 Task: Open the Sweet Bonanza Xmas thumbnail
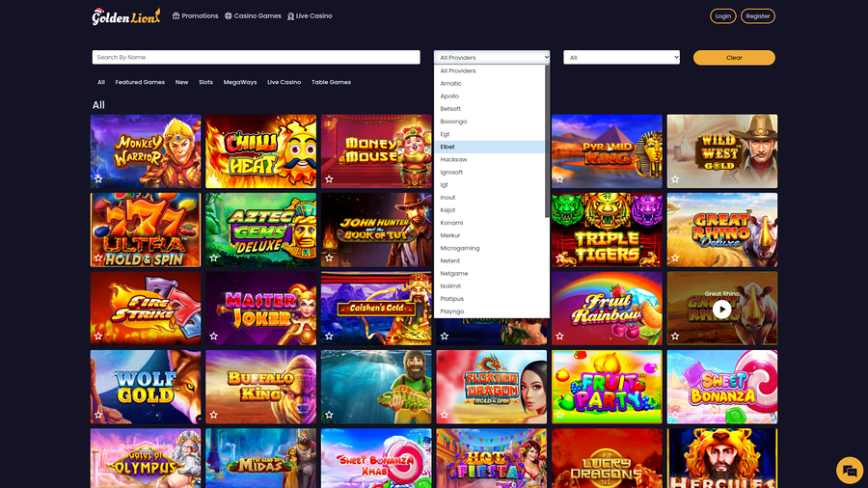[x=376, y=458]
